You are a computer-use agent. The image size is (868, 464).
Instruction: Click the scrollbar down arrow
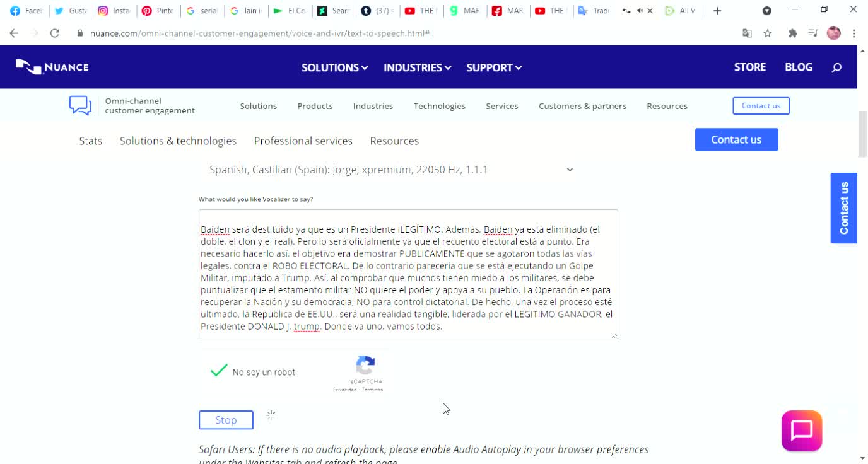point(862,458)
